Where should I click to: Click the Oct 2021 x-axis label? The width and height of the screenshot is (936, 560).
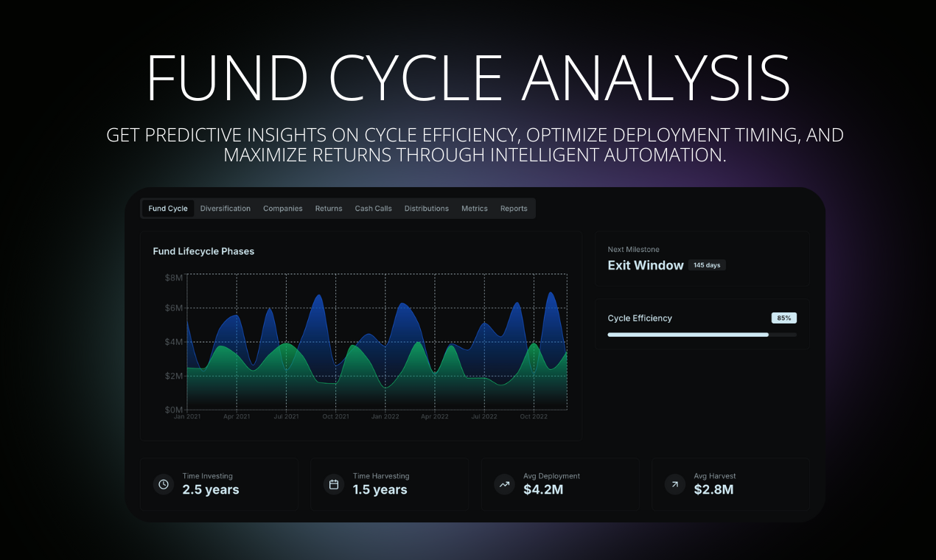335,417
